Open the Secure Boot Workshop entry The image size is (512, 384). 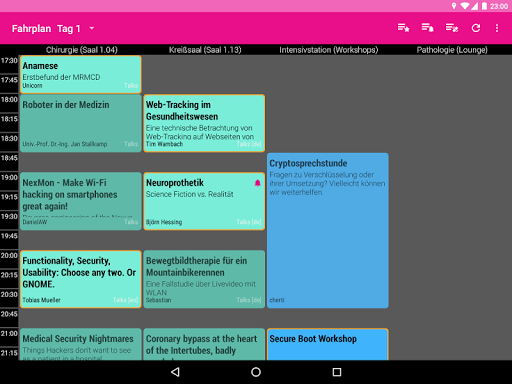tap(328, 344)
